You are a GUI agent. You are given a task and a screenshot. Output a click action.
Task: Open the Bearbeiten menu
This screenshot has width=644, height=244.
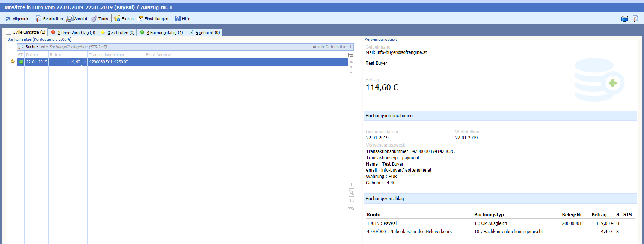[50, 19]
